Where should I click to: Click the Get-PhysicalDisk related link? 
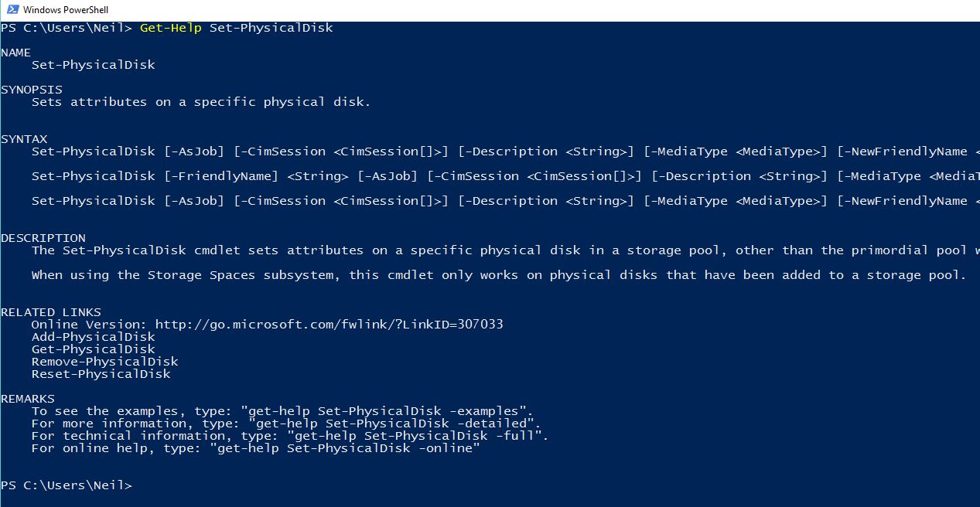point(93,349)
